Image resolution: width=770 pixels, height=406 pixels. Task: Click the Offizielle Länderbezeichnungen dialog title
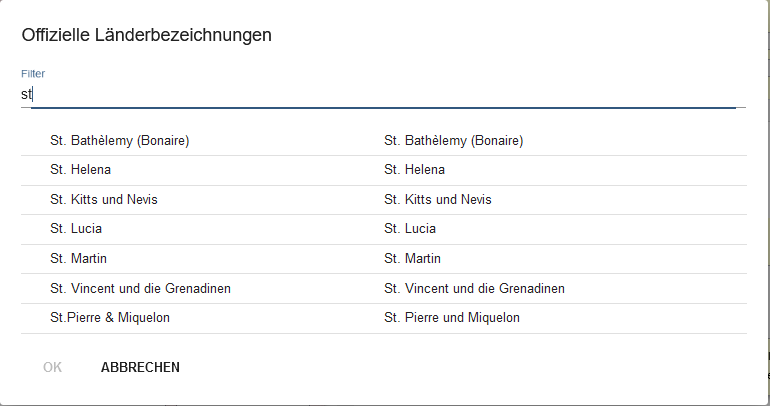point(146,35)
